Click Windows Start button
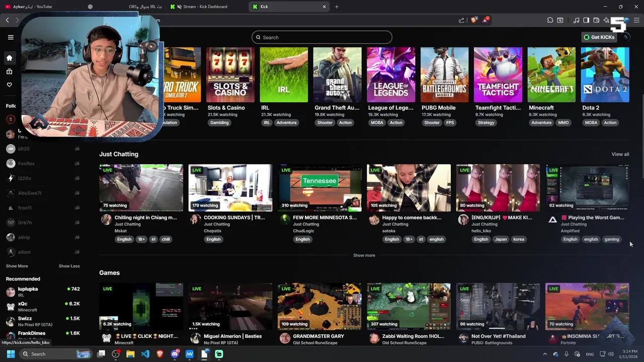 11,354
